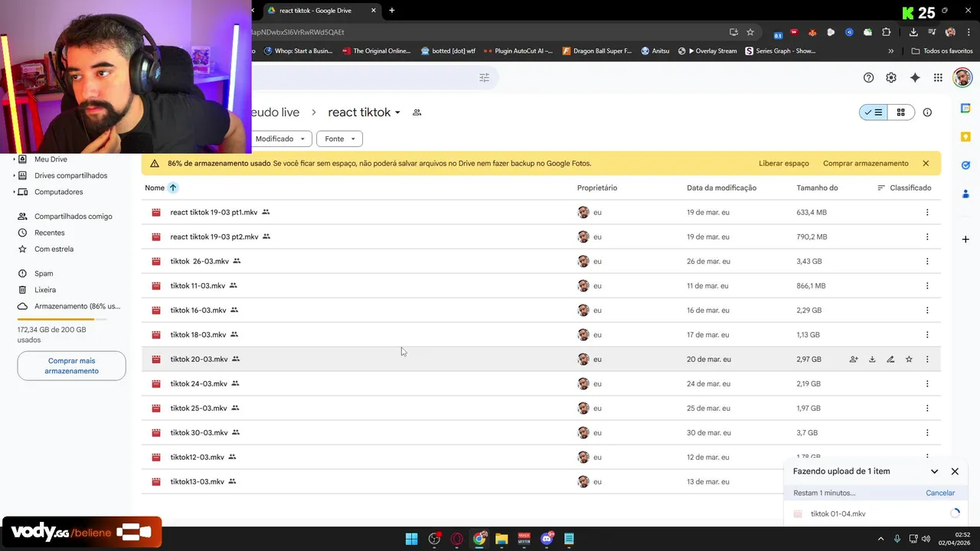Screen dimensions: 980x551
Task: Click shared-folder people icon beside react tiktok
Action: tap(416, 112)
